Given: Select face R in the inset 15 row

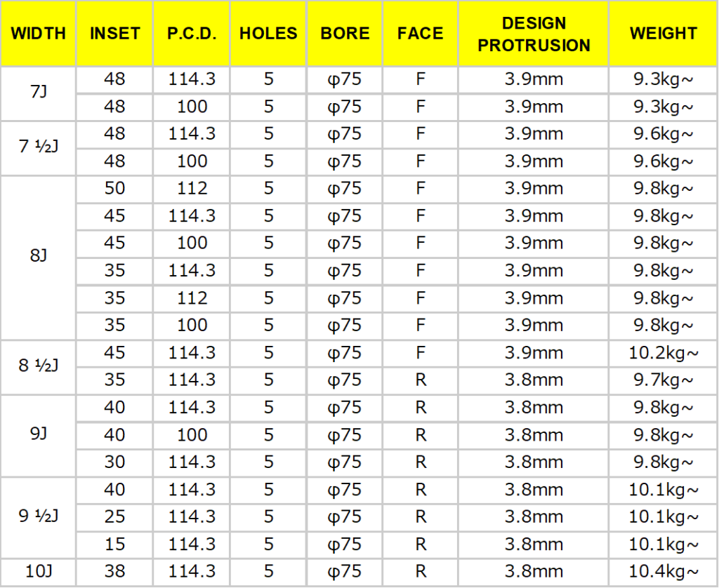Looking at the screenshot, I should 420,545.
